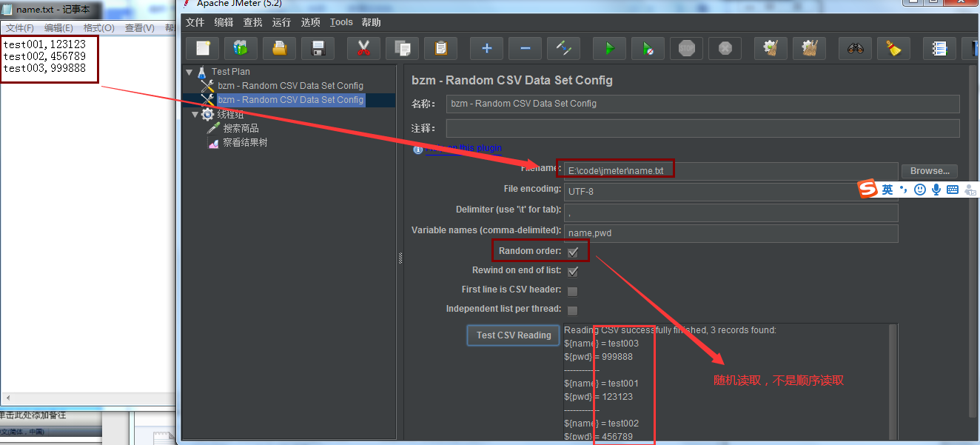Toggle Rewind on end of list checkbox
The width and height of the screenshot is (980, 445).
[x=572, y=271]
